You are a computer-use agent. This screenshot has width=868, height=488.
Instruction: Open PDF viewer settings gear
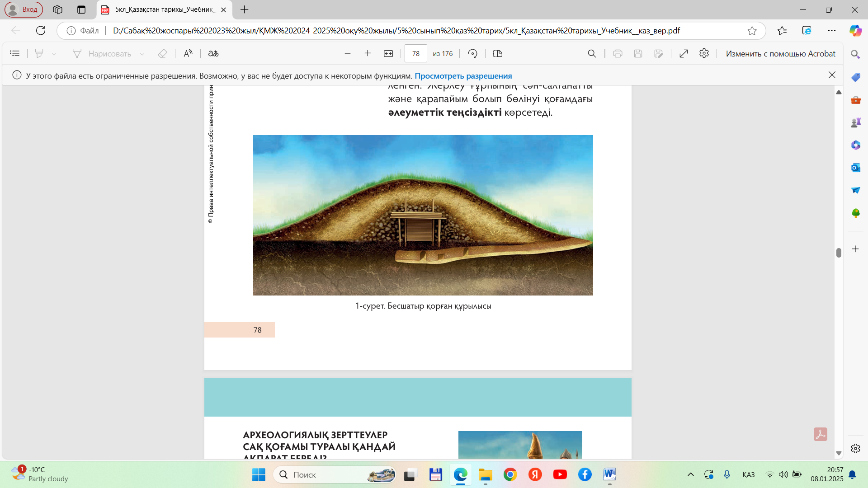[x=704, y=53]
